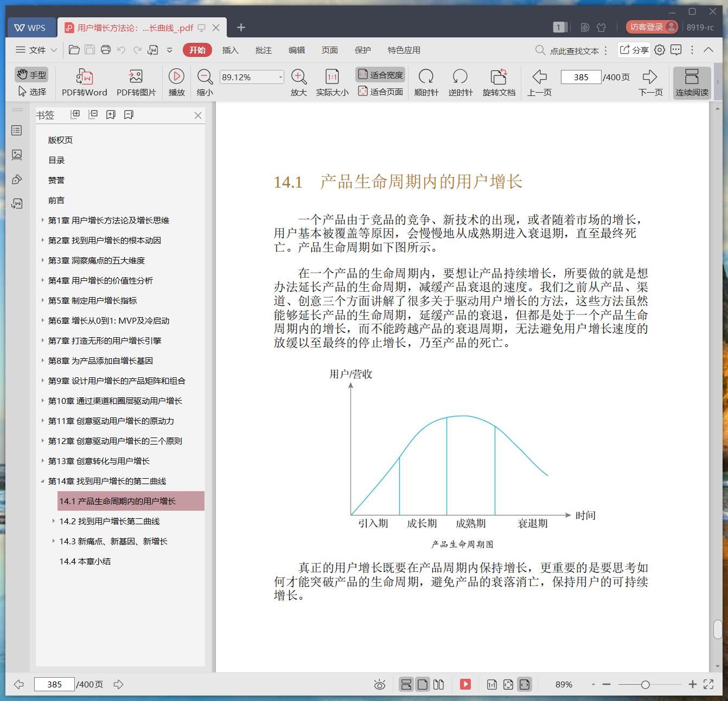Click the save icon in quick toolbar
This screenshot has width=728, height=701.
[90, 50]
